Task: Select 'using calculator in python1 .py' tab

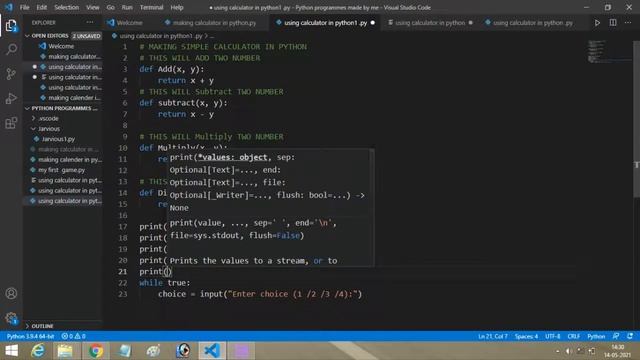Action: tap(325, 23)
